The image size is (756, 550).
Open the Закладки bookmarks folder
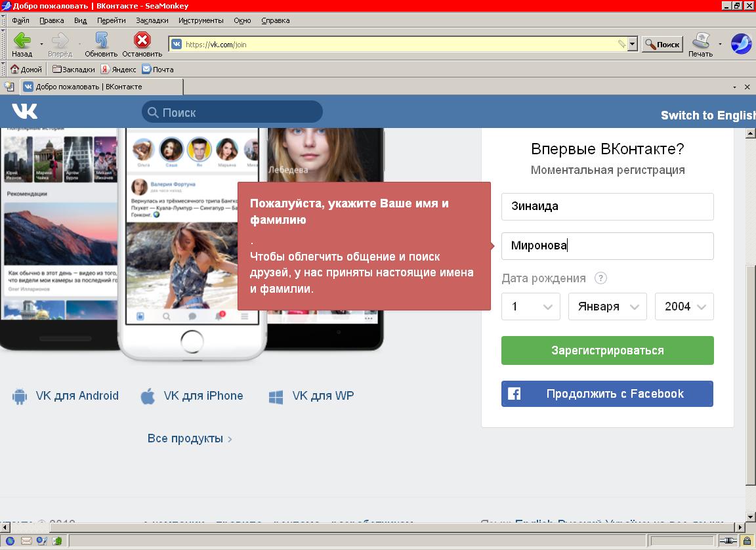click(73, 70)
